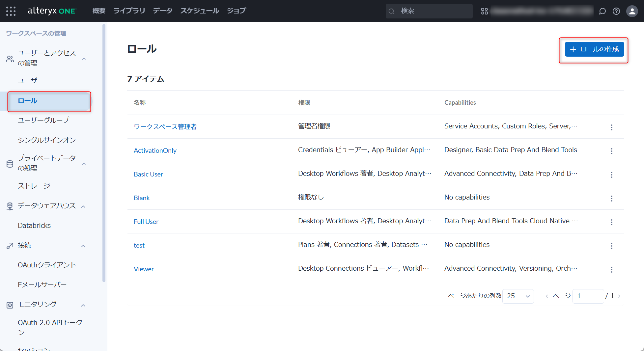Viewport: 644px width, 351px height.
Task: Open the ライブラリ top menu
Action: 129,11
